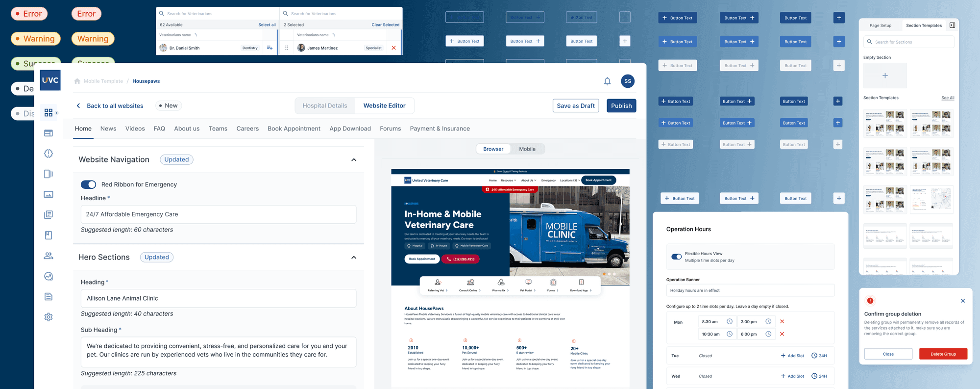Toggle the Flexible Hours View switch
This screenshot has width=980, height=389.
[677, 257]
